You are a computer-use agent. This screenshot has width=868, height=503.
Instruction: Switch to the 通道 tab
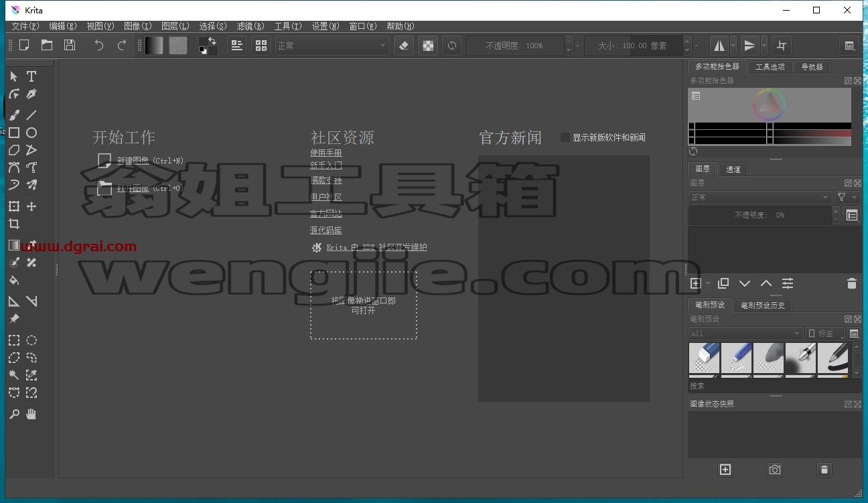[733, 169]
